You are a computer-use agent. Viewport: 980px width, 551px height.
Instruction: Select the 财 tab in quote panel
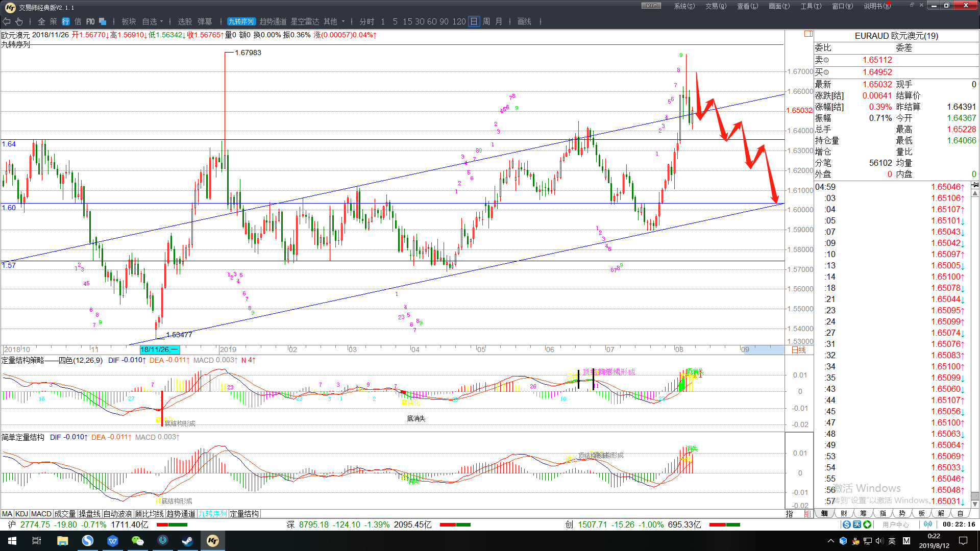coord(844,513)
